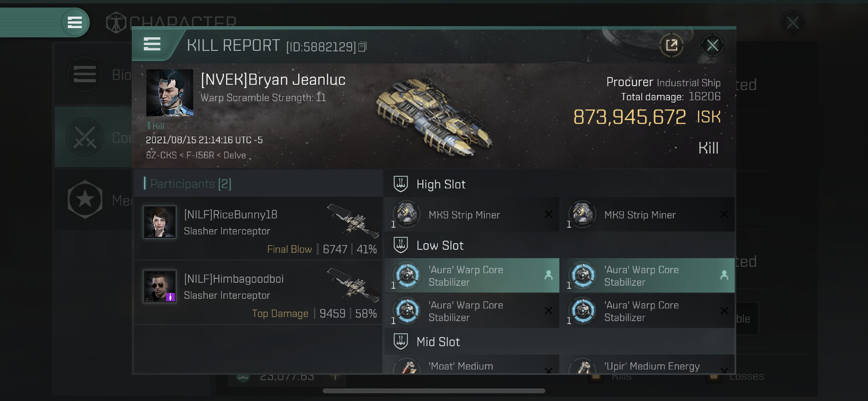Open RiceBunny18's portrait
The height and width of the screenshot is (401, 868).
point(159,222)
